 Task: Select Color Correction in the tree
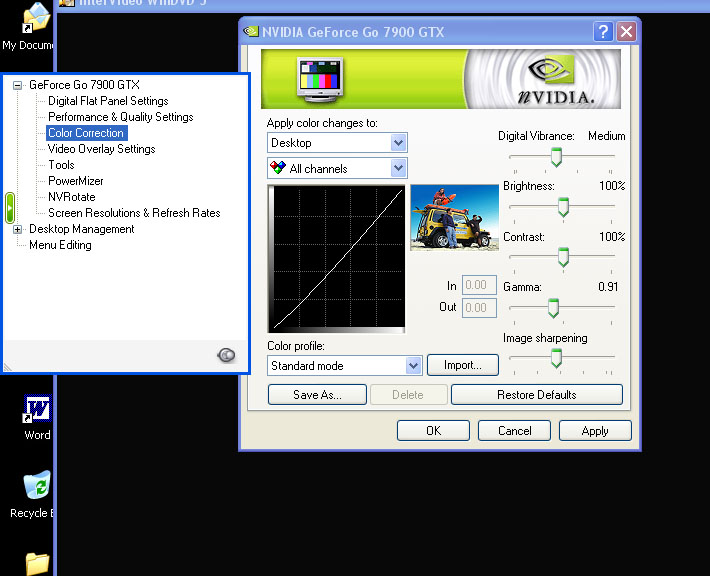pyautogui.click(x=86, y=133)
